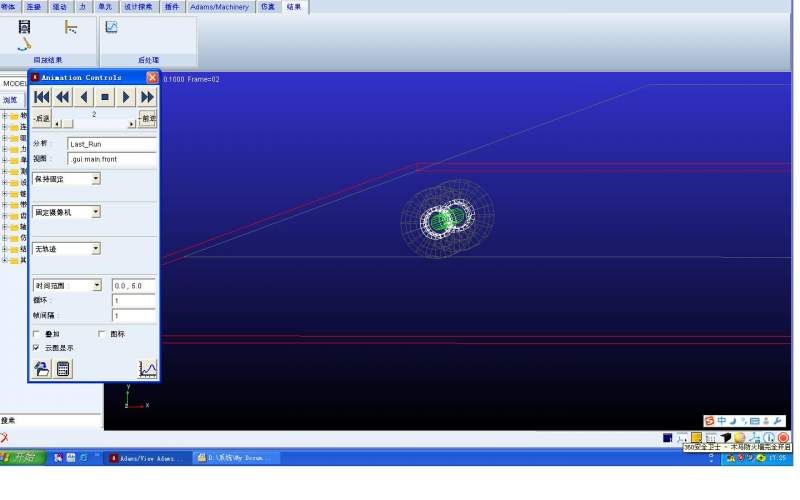Click the wrench icon in IME bar
This screenshot has width=800, height=500.
point(778,421)
